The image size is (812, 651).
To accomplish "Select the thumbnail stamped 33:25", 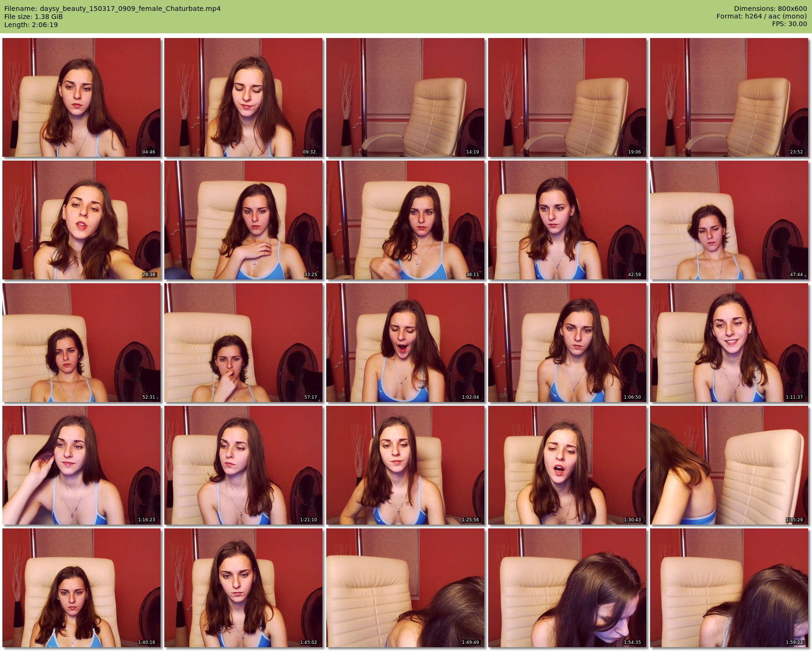I will [243, 220].
